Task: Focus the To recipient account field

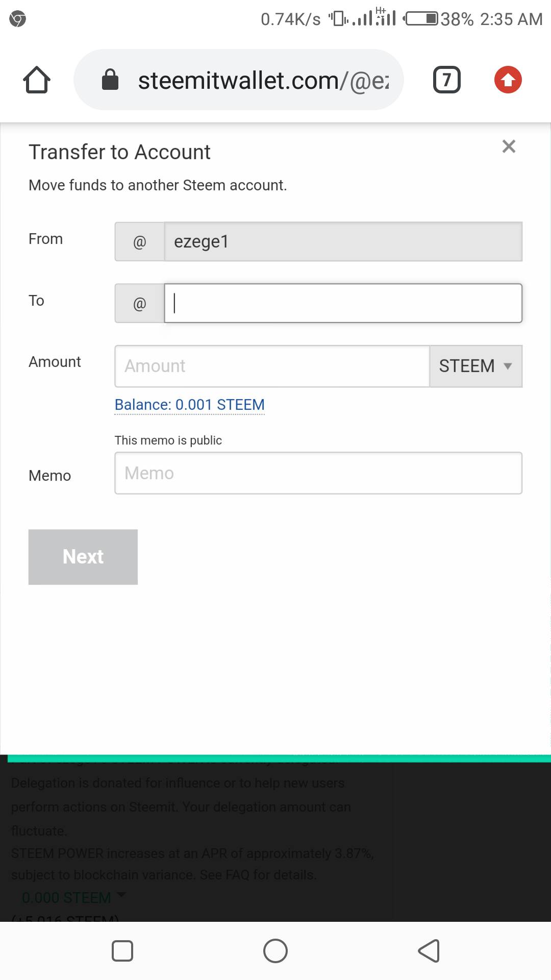Action: pos(343,303)
